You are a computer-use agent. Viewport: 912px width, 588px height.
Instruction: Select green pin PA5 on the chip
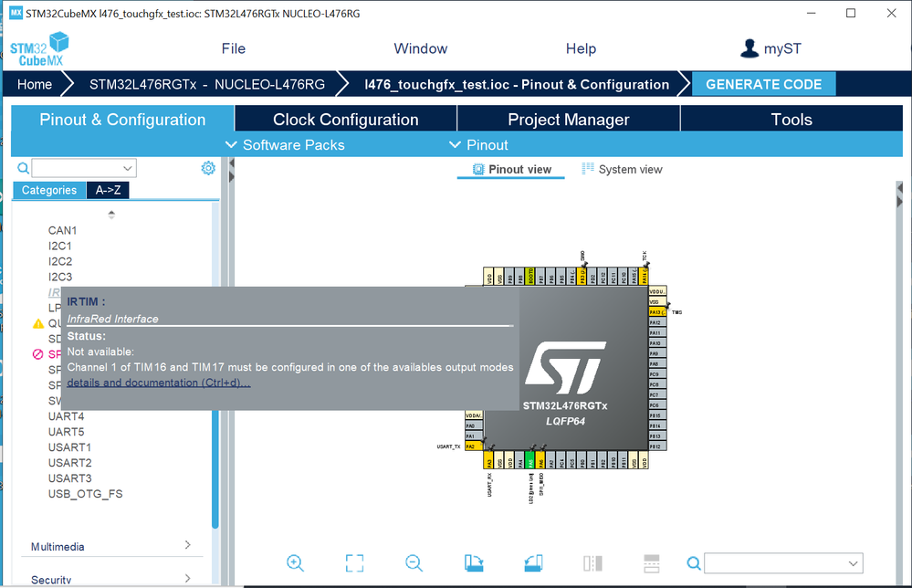529,459
